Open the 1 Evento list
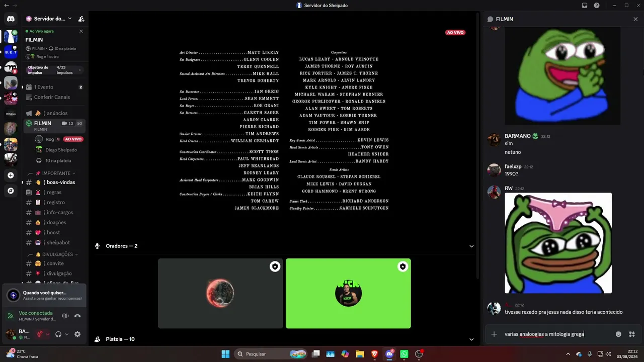The height and width of the screenshot is (362, 644). click(x=55, y=87)
